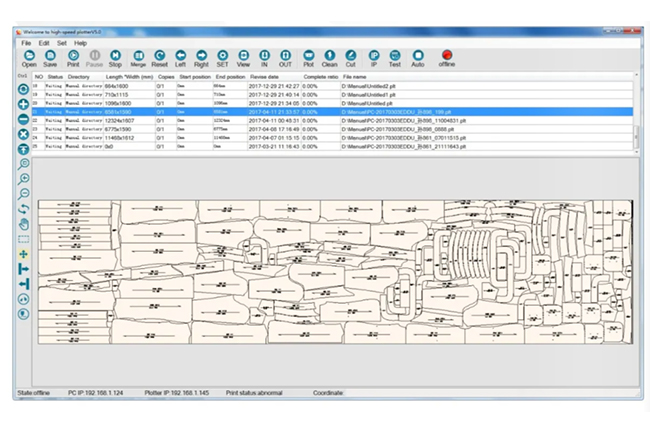
Task: Click the plus add-job sidebar icon
Action: pyautogui.click(x=24, y=104)
